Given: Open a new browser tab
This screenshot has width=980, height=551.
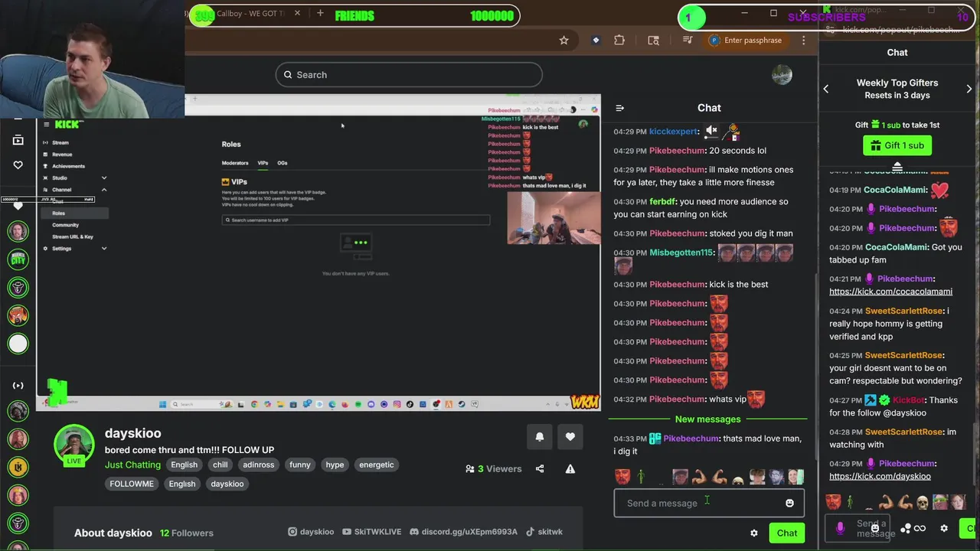Looking at the screenshot, I should tap(320, 14).
